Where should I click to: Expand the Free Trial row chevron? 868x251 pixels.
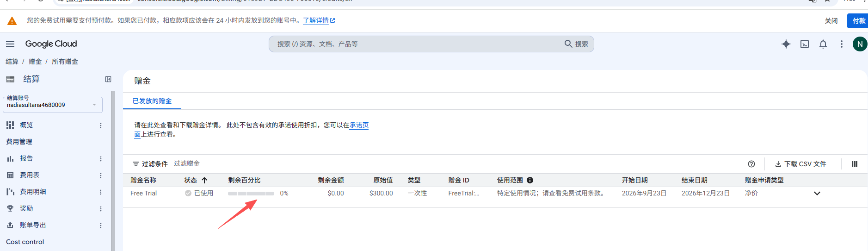coord(817,194)
